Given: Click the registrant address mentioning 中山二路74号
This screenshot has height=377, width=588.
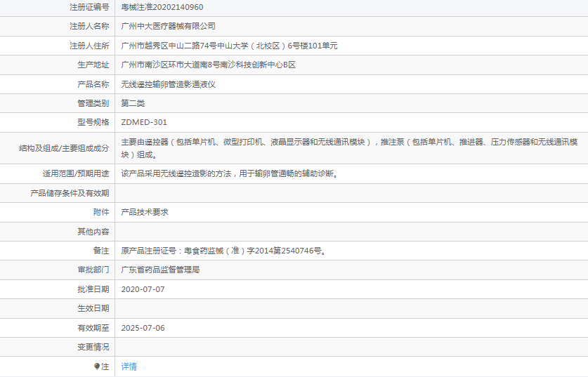Looking at the screenshot, I should point(229,46).
